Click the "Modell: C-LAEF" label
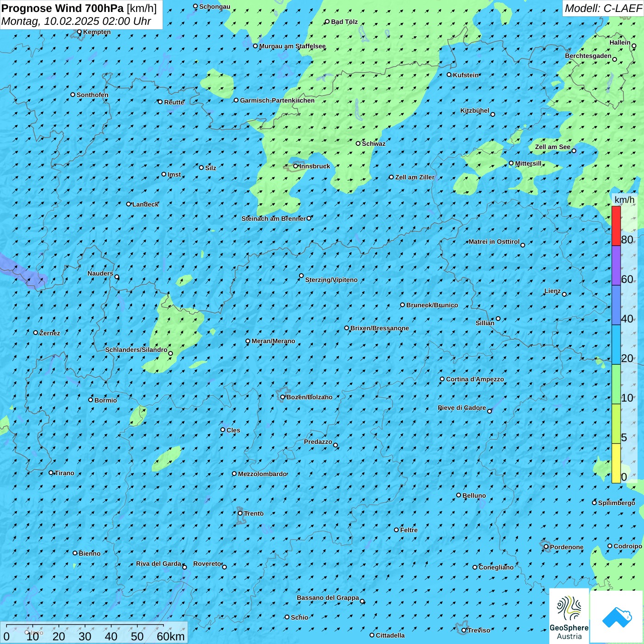Screen dimensions: 644x644 coord(603,8)
